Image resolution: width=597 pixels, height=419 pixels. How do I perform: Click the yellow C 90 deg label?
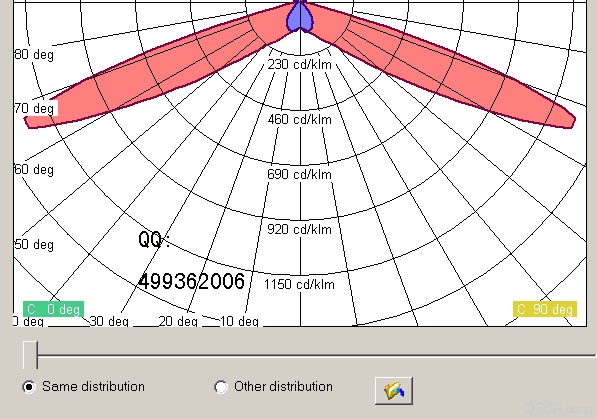(x=545, y=309)
